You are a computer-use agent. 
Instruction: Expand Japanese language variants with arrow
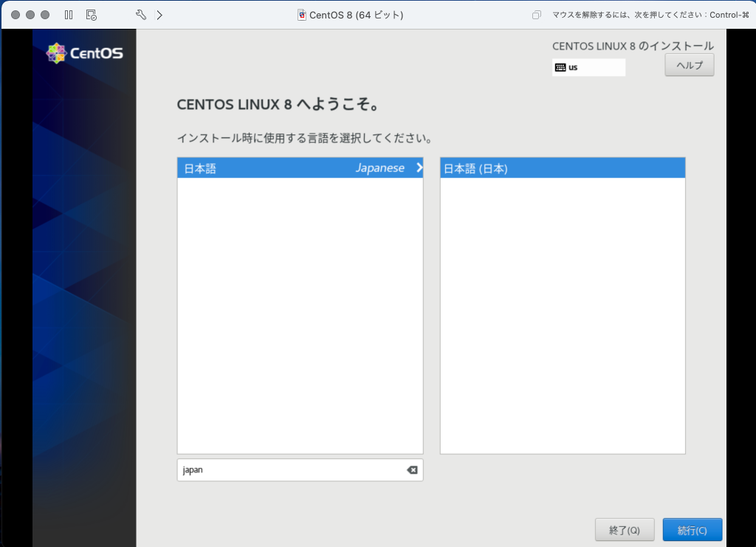click(x=419, y=168)
